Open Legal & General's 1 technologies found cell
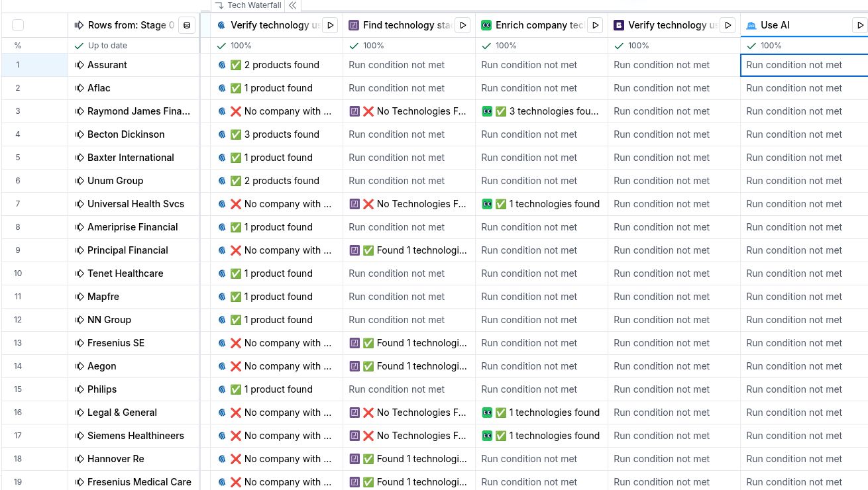 [541, 413]
